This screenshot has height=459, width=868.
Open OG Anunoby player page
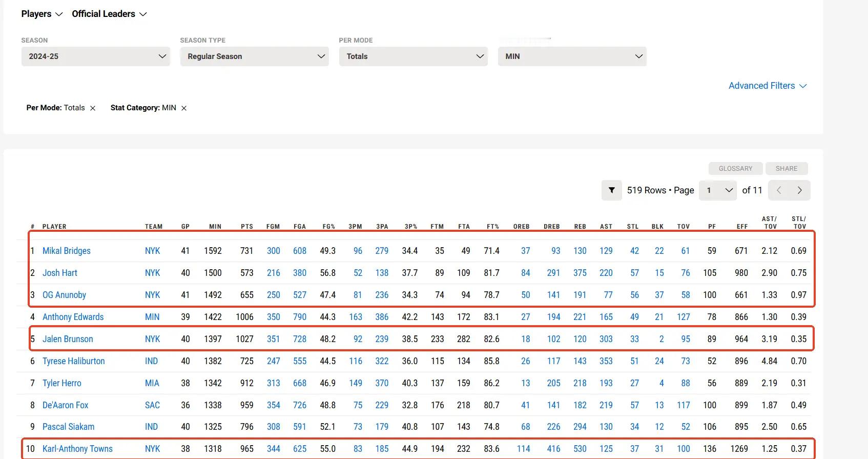click(x=64, y=295)
